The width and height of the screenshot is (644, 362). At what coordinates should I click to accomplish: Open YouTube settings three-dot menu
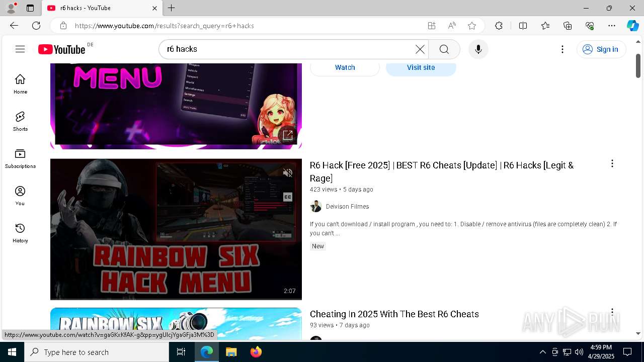coord(562,49)
